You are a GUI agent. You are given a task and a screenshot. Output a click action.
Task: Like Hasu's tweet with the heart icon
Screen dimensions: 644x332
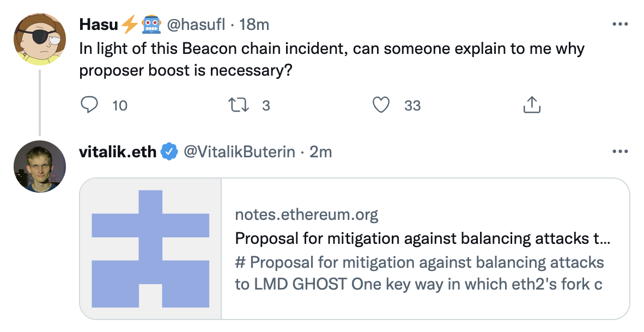381,105
